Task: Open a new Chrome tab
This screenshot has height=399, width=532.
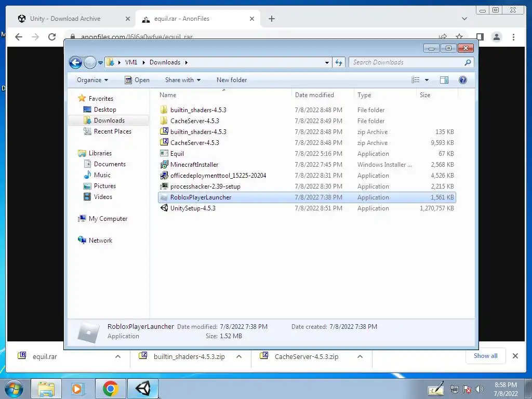Action: click(271, 19)
